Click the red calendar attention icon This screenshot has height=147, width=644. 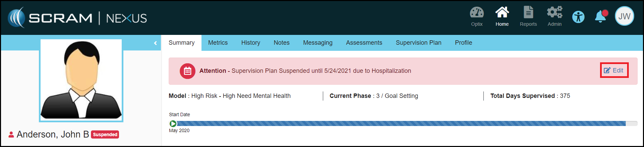tap(187, 71)
